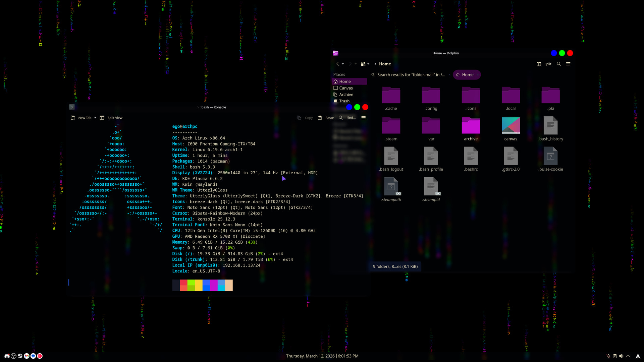Open Dolphin's hamburger menu

click(568, 64)
